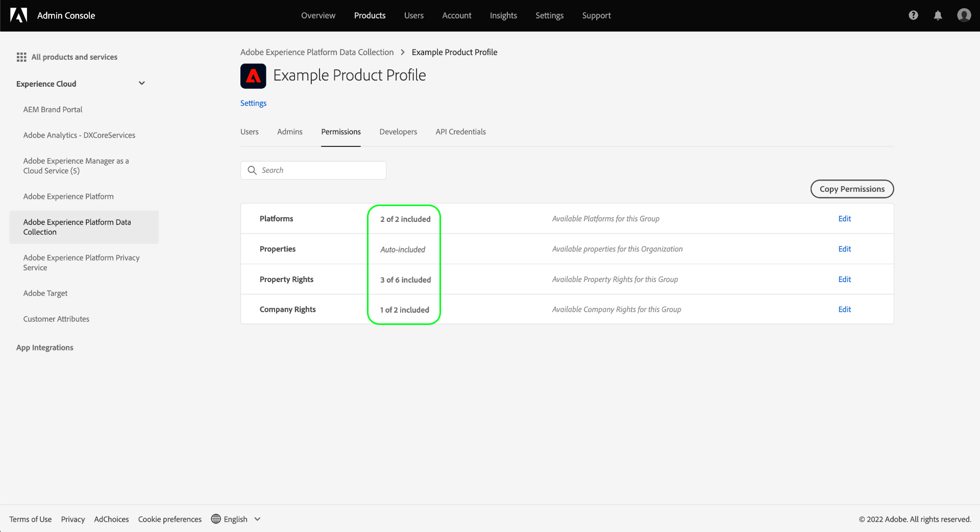
Task: Select Customer Attributes in sidebar
Action: click(56, 319)
